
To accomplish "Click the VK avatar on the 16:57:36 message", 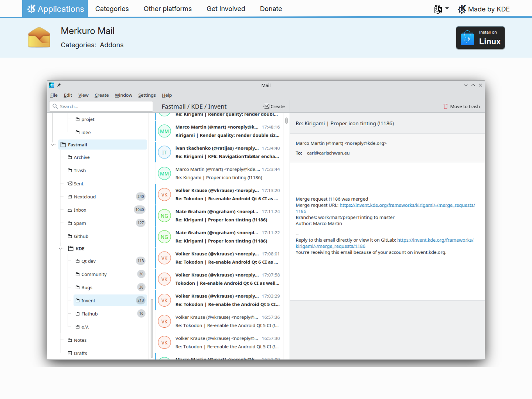I will pos(164,321).
